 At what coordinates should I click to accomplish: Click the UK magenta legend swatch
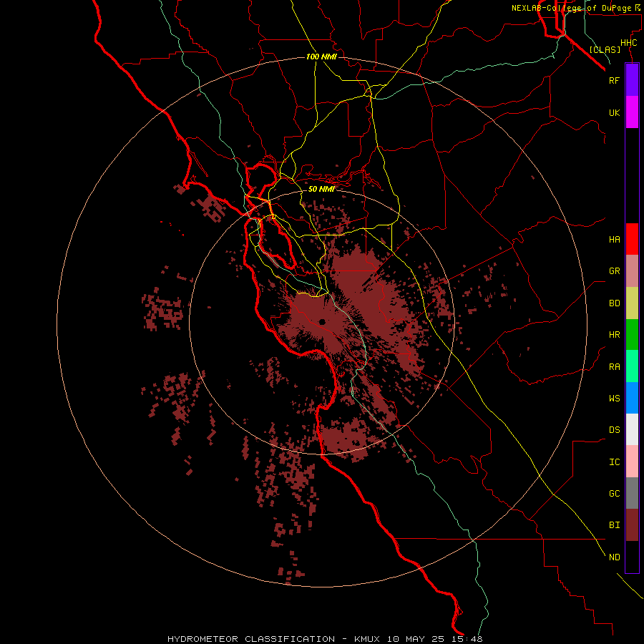632,112
